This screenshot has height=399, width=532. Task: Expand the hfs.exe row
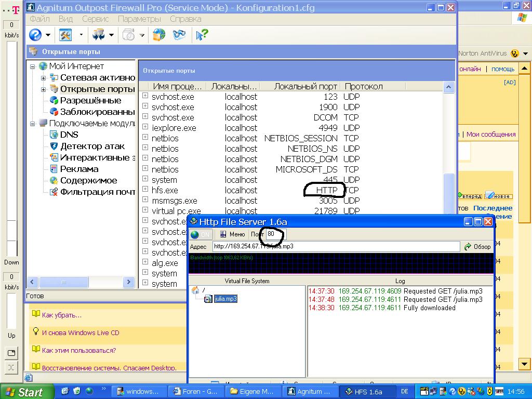click(x=145, y=189)
